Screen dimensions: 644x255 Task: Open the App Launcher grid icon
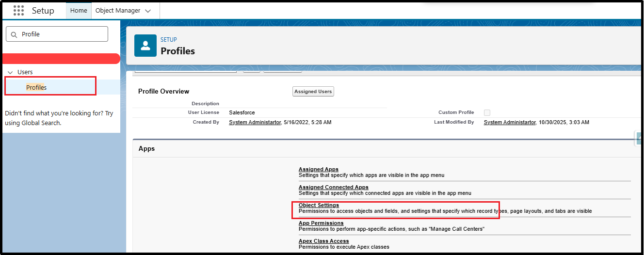(x=18, y=10)
